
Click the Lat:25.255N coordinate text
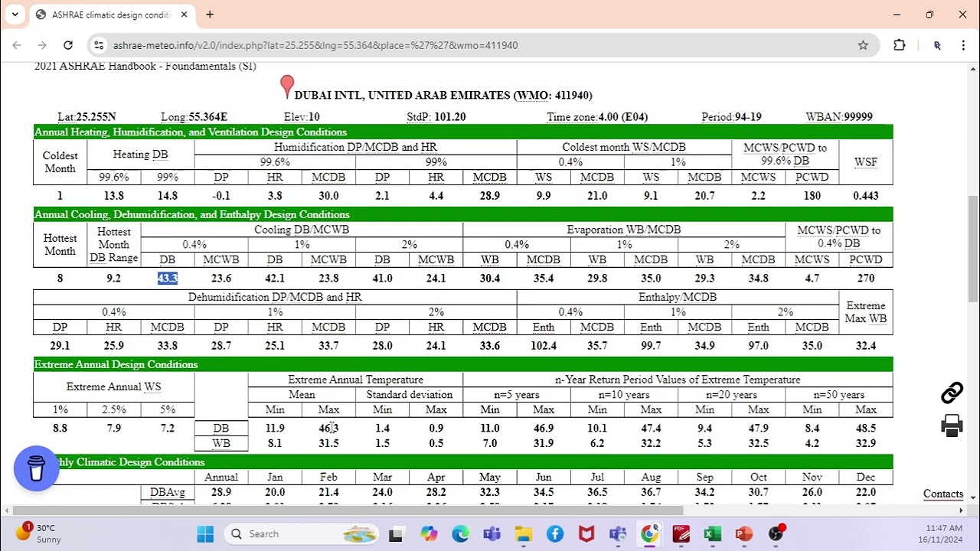[87, 116]
